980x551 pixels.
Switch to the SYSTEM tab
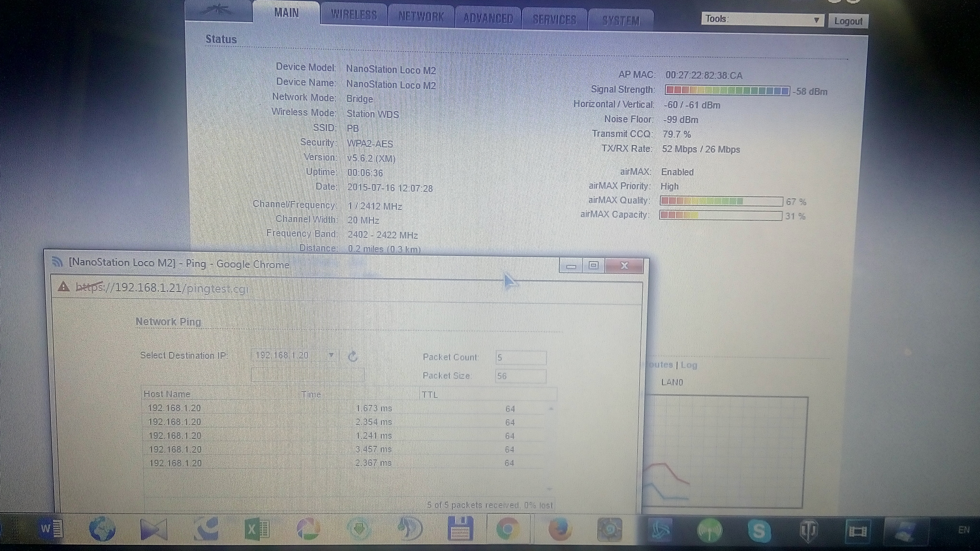click(x=621, y=21)
